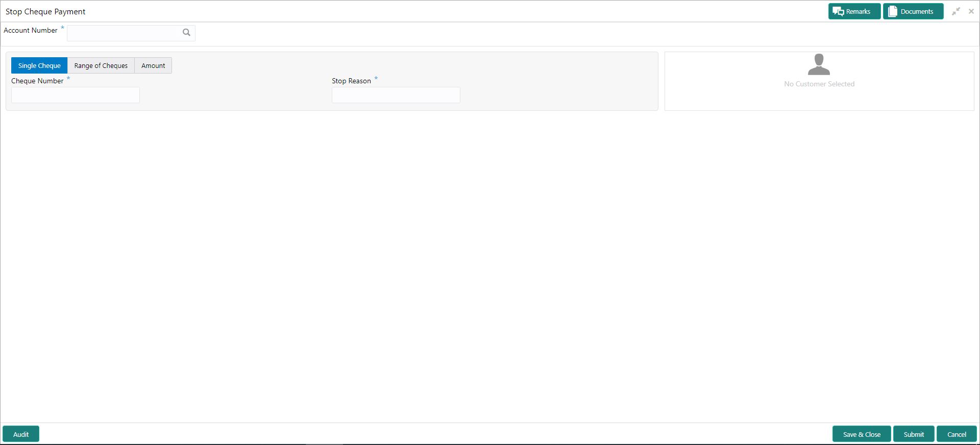This screenshot has height=445, width=980.
Task: Open the Remarks panel
Action: [854, 11]
